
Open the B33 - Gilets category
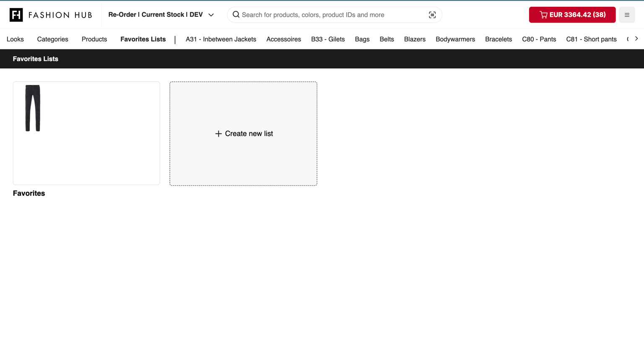(x=327, y=39)
